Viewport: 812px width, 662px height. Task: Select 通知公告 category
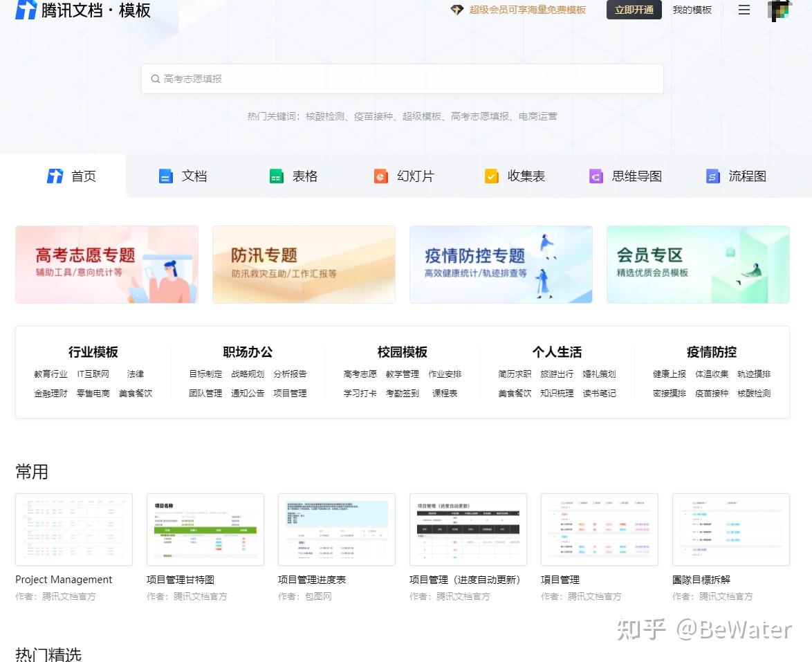(x=248, y=394)
